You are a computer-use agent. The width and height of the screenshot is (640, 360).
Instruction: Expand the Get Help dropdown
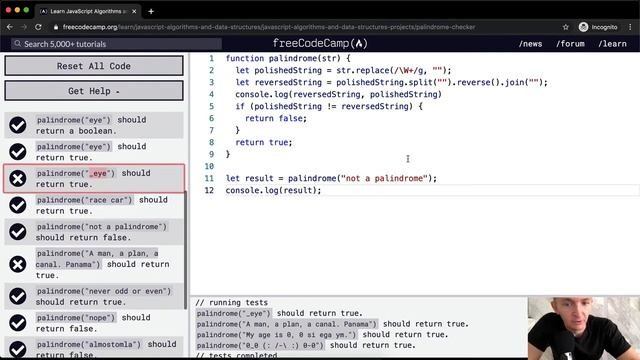94,91
